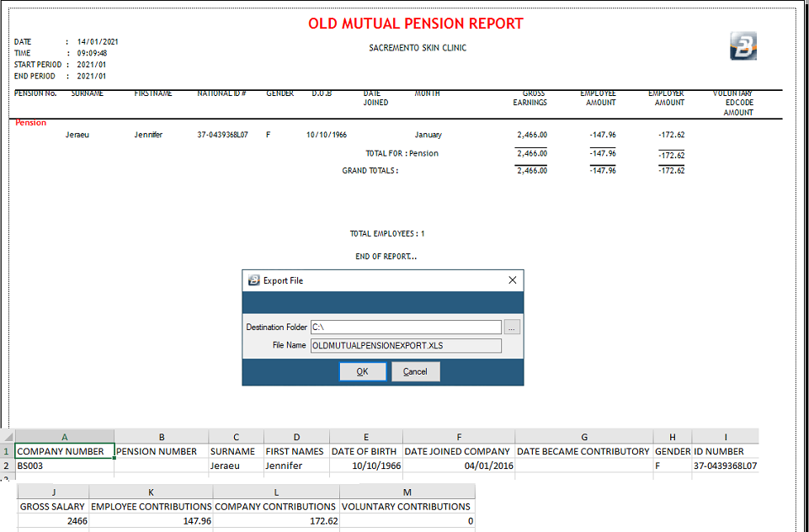Select column J header in spreadsheet
The height and width of the screenshot is (532, 809).
(53, 492)
